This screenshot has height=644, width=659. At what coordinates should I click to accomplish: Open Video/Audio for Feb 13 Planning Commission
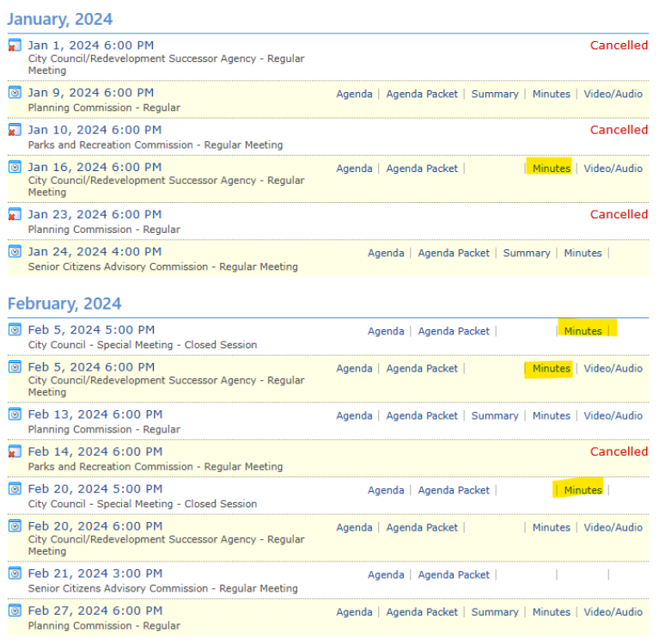pyautogui.click(x=613, y=415)
